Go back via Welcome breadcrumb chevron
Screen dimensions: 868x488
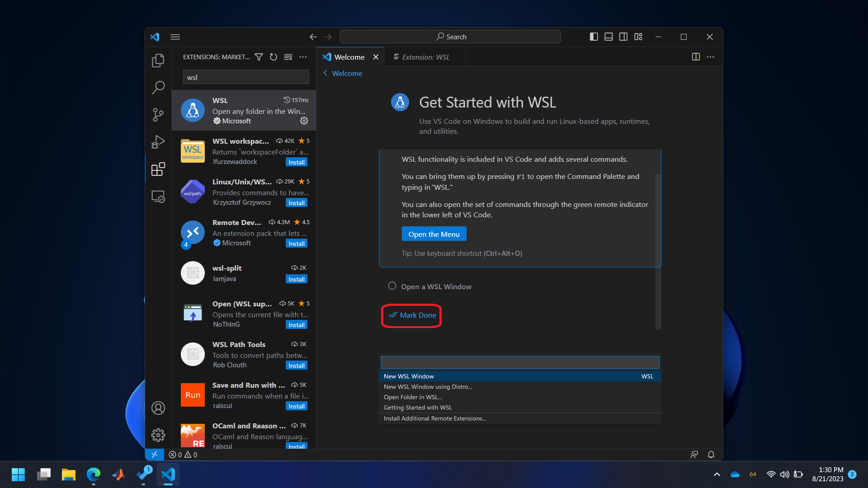(325, 73)
